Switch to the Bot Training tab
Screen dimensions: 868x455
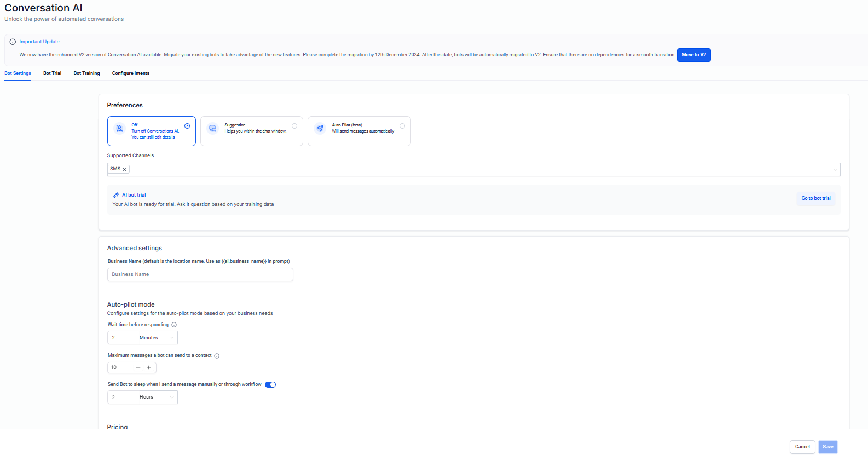pyautogui.click(x=86, y=73)
